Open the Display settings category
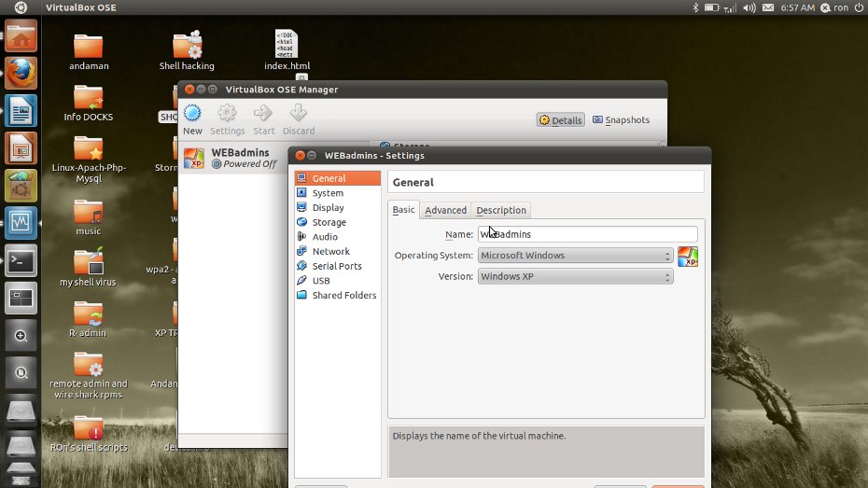 pos(338,207)
